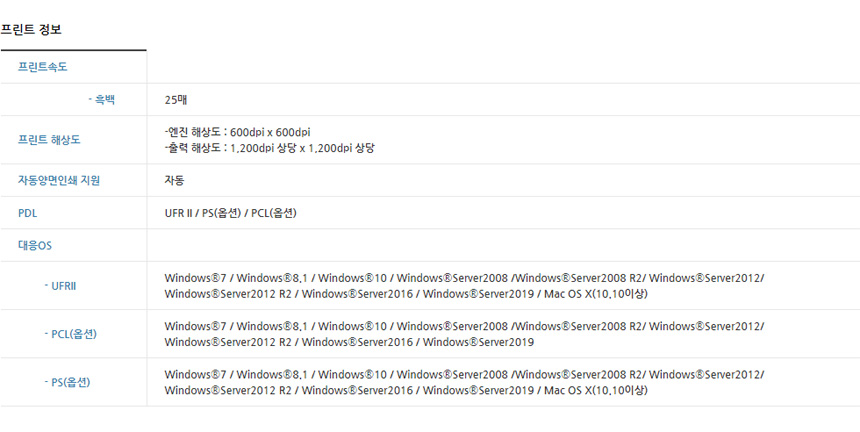This screenshot has height=432, width=860.
Task: Select the PDL row label
Action: 27,213
